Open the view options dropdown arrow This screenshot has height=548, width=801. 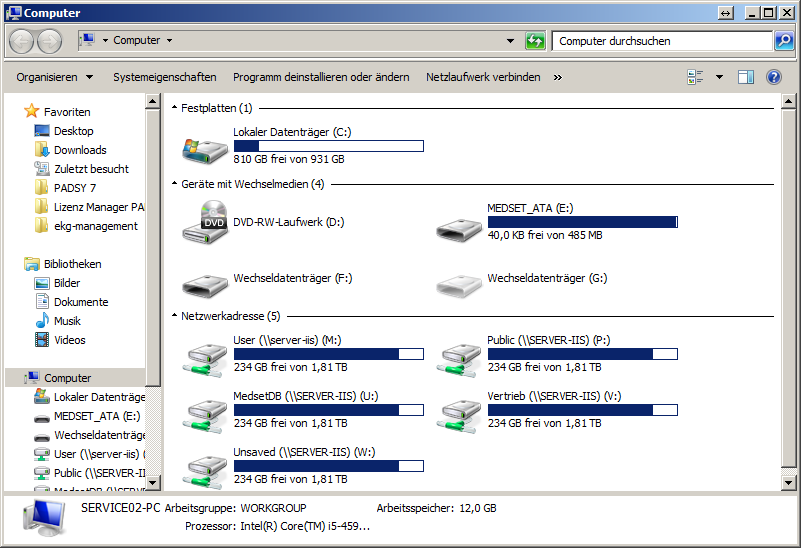pos(719,77)
